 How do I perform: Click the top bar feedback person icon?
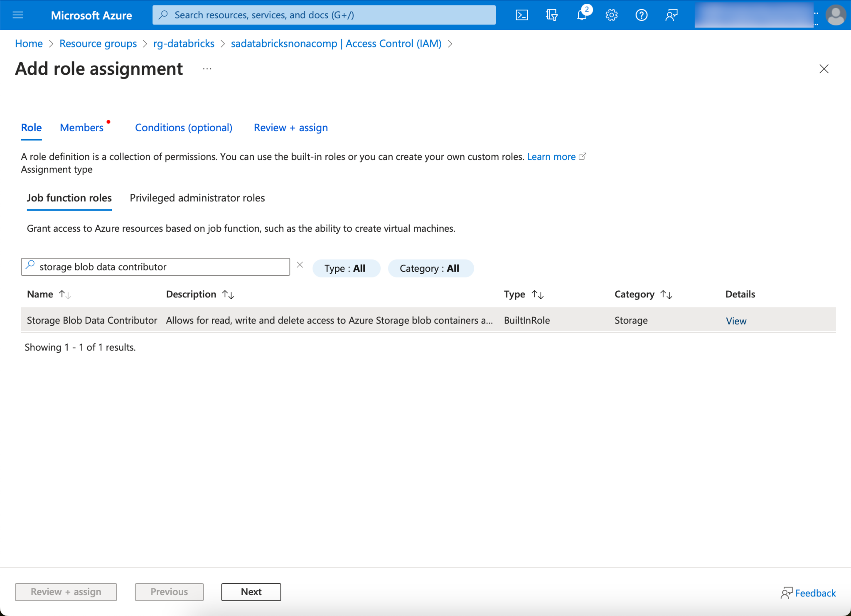pyautogui.click(x=671, y=15)
